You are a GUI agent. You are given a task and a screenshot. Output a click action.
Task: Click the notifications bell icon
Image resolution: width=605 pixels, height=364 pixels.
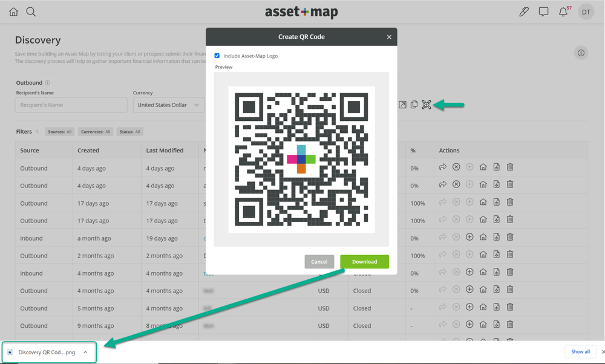point(563,11)
